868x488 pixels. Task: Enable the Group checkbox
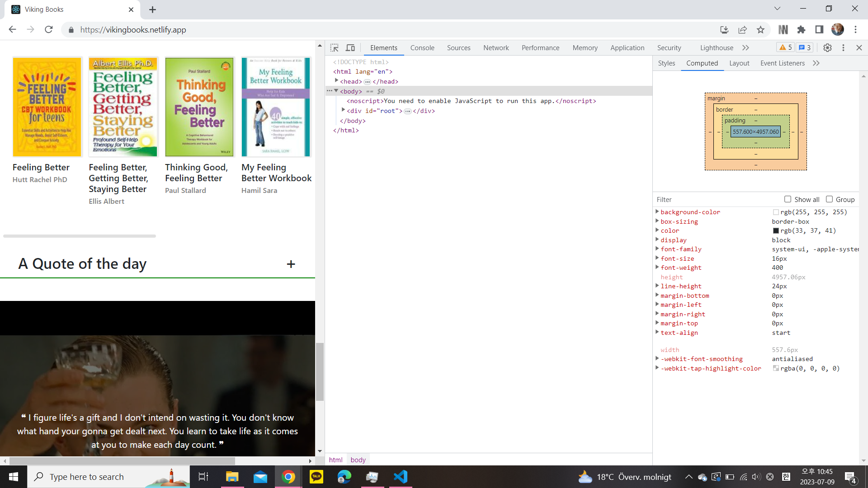829,199
